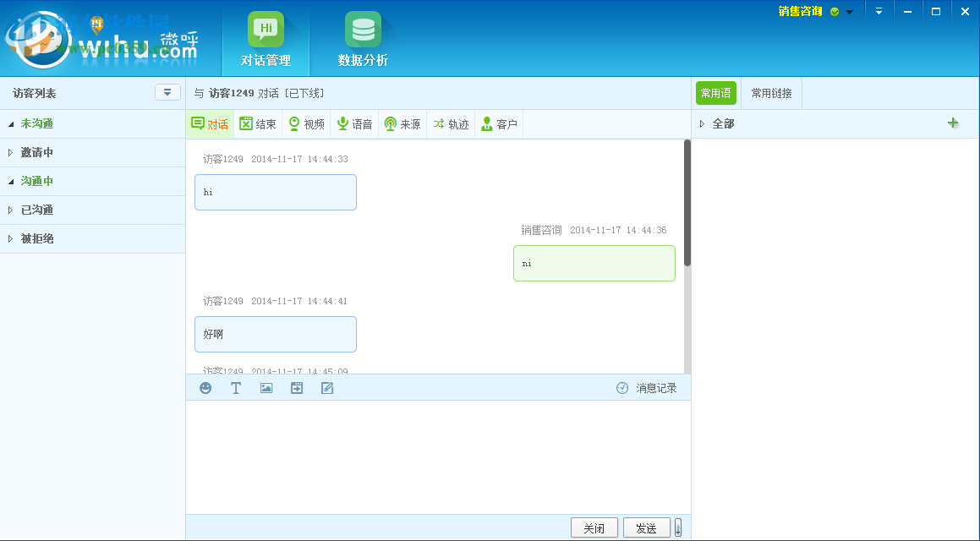
Task: Click the 关闭 button
Action: pos(594,527)
